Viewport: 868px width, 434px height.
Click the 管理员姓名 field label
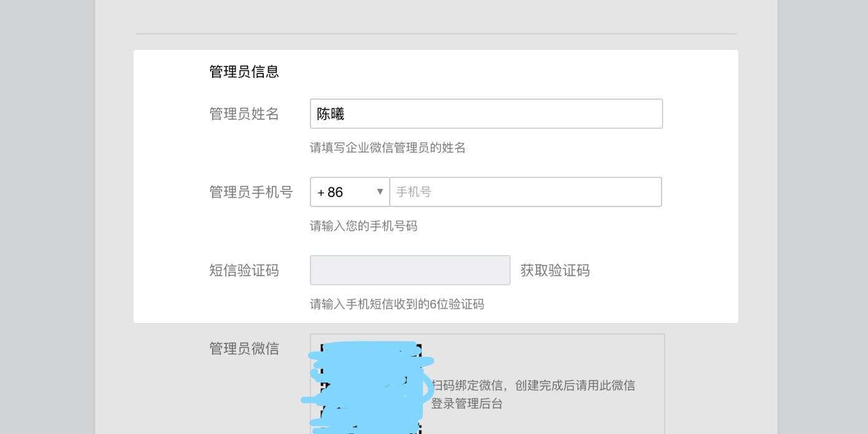coord(244,114)
